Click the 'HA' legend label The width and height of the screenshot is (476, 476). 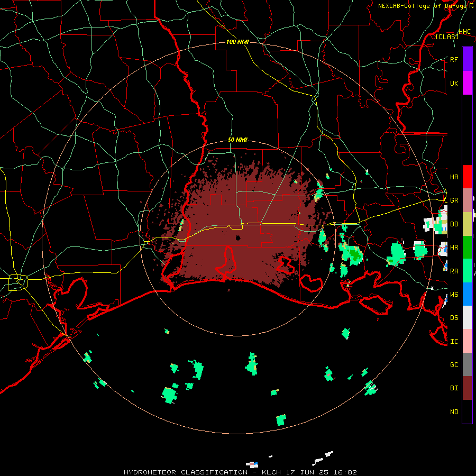[x=454, y=177]
